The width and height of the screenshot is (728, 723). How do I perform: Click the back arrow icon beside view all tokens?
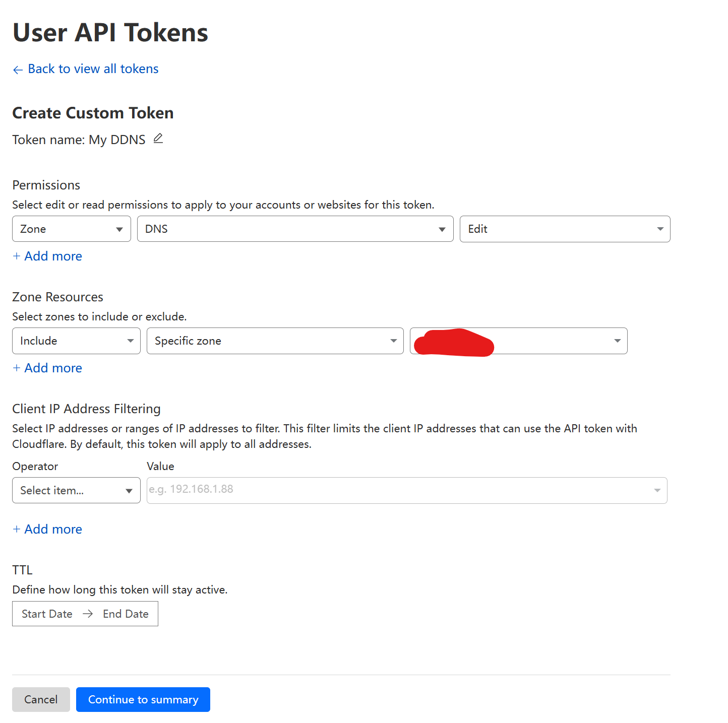coord(18,70)
